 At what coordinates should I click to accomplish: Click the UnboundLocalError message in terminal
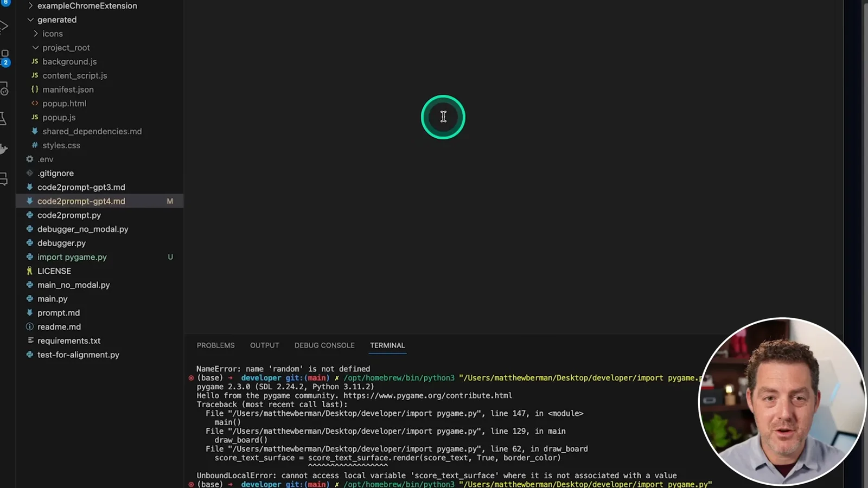click(437, 476)
